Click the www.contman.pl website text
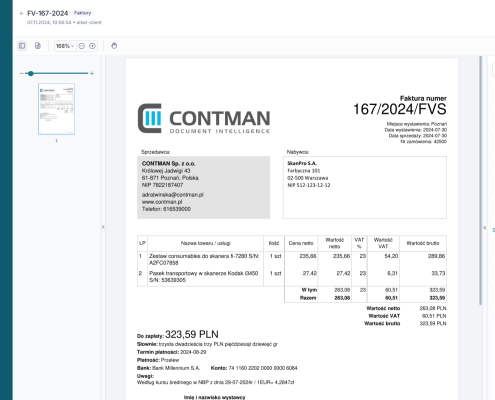This screenshot has height=400, width=495. click(x=162, y=202)
